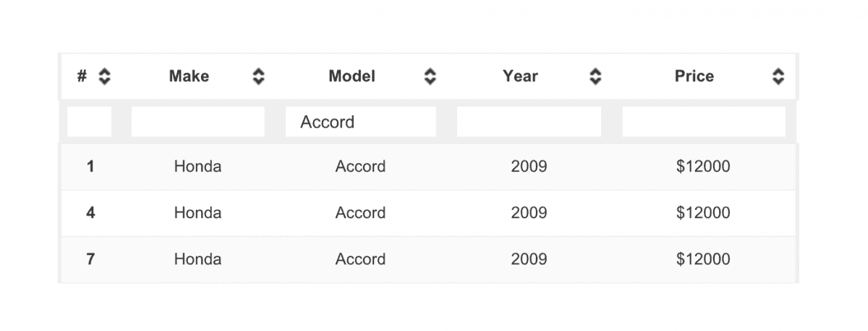Click $12000 price in row 7
This screenshot has width=868, height=331.
[x=703, y=259]
